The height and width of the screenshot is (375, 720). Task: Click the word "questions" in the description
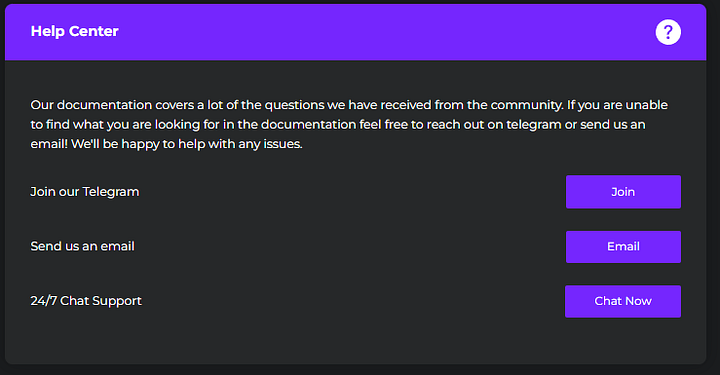point(294,105)
